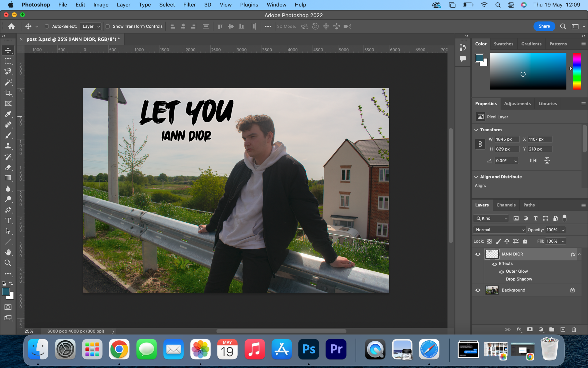Switch to the Channels tab
This screenshot has width=588, height=368.
point(506,205)
